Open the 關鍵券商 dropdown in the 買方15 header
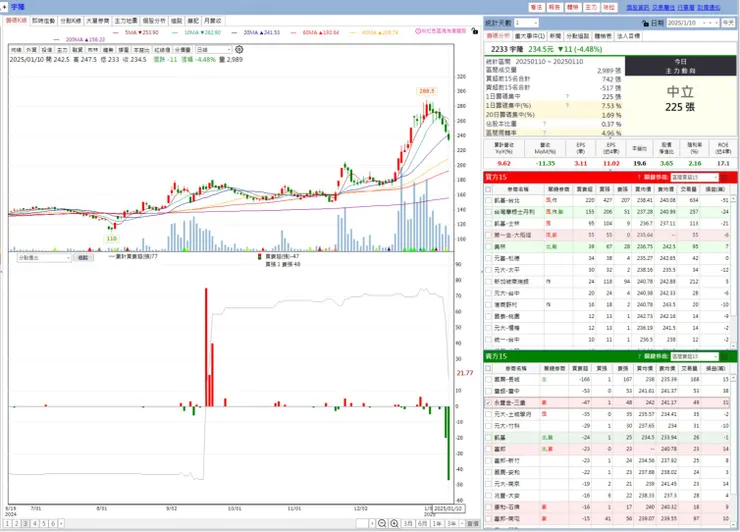This screenshot has width=740, height=532. pyautogui.click(x=694, y=177)
